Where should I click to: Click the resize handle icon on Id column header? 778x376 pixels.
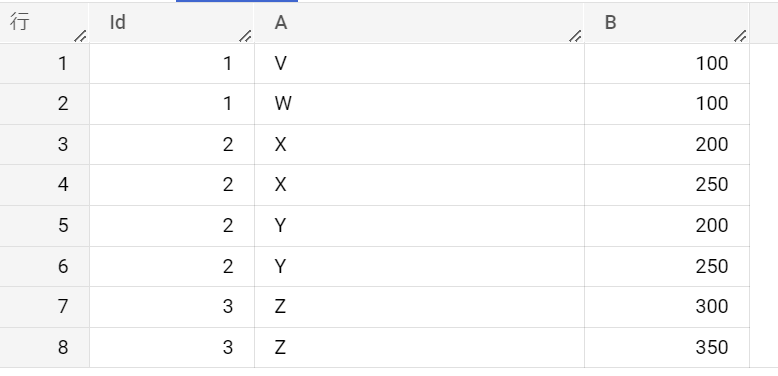coord(245,36)
